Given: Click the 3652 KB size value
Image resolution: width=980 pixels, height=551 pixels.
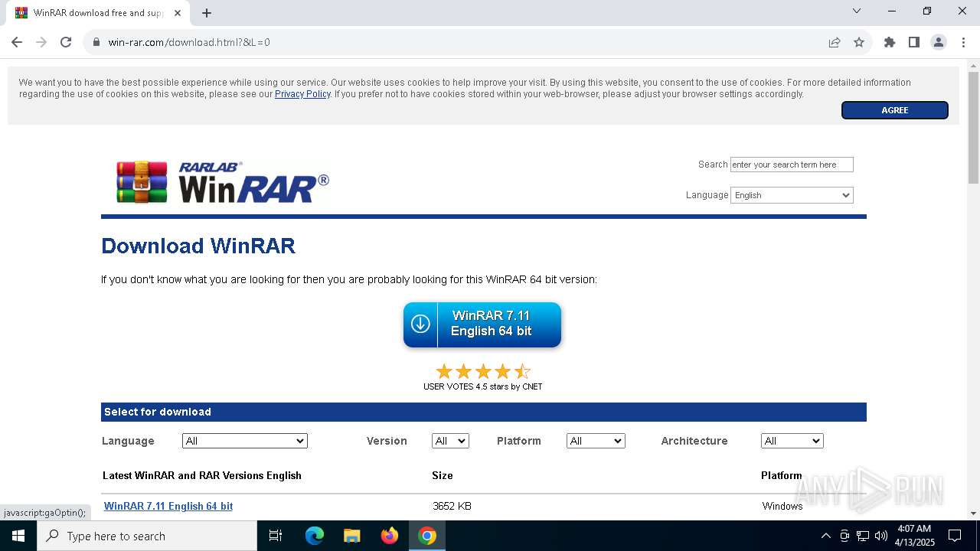Looking at the screenshot, I should pyautogui.click(x=452, y=506).
